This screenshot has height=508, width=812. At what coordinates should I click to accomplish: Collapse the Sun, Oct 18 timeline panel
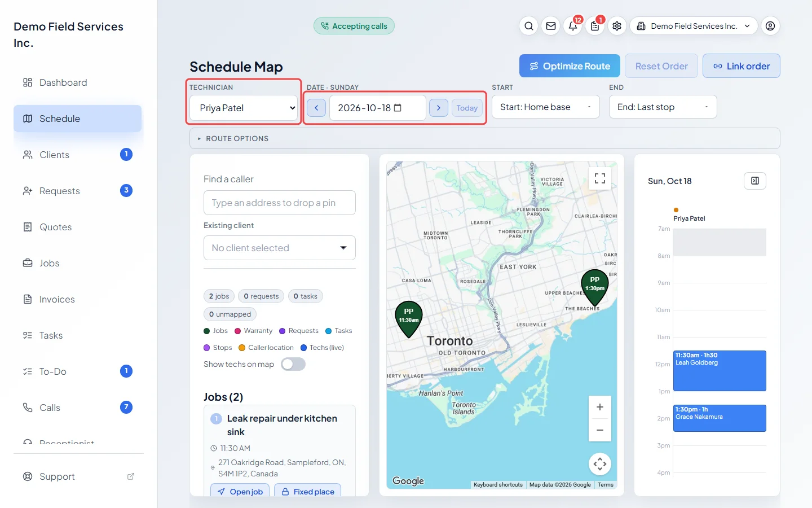755,181
